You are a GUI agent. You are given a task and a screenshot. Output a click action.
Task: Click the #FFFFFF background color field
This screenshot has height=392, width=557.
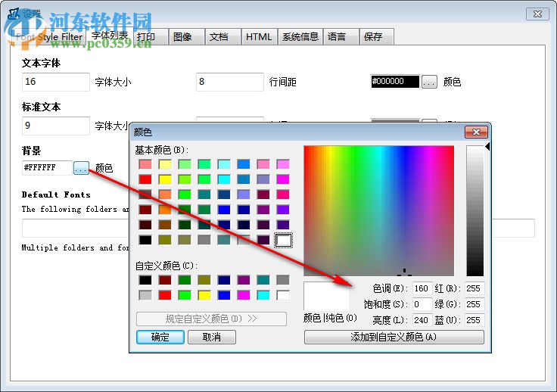click(x=47, y=167)
